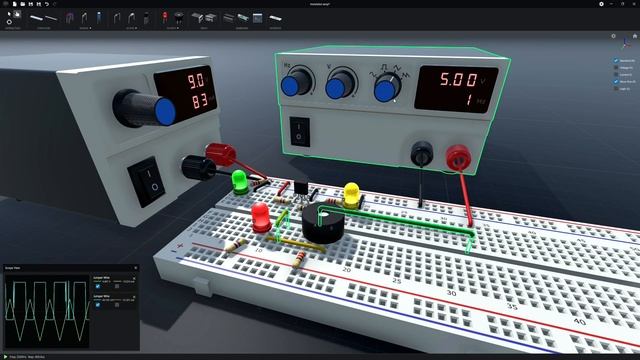This screenshot has width=640, height=360.
Task: Pick the black transistor component
Action: (147, 18)
